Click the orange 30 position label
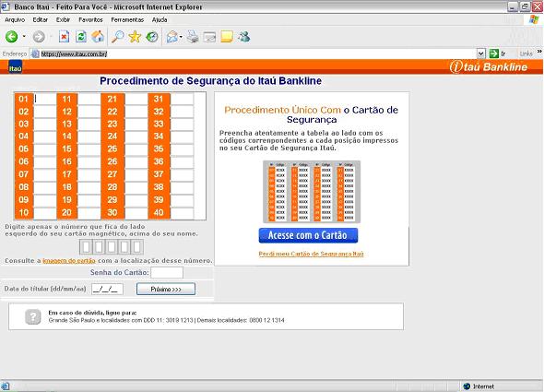The width and height of the screenshot is (544, 392). [x=112, y=212]
